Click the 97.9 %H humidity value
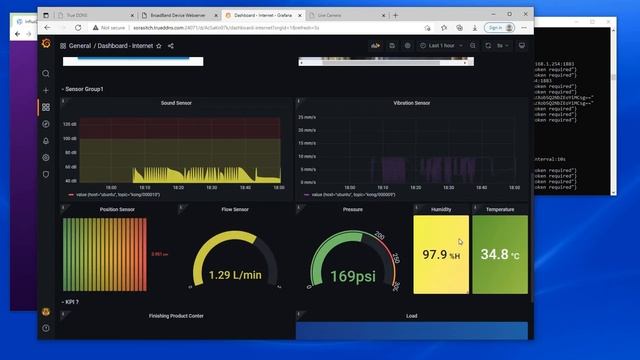 (441, 255)
